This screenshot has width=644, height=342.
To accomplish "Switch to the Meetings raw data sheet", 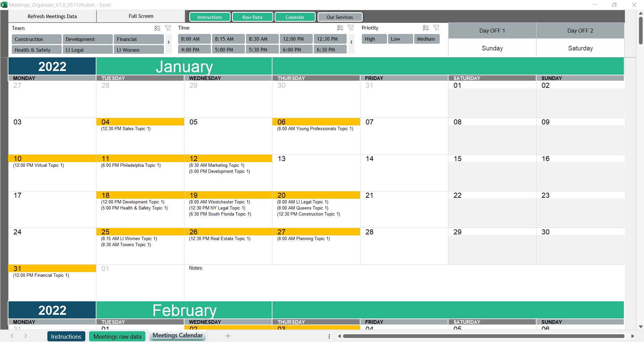I will click(117, 336).
